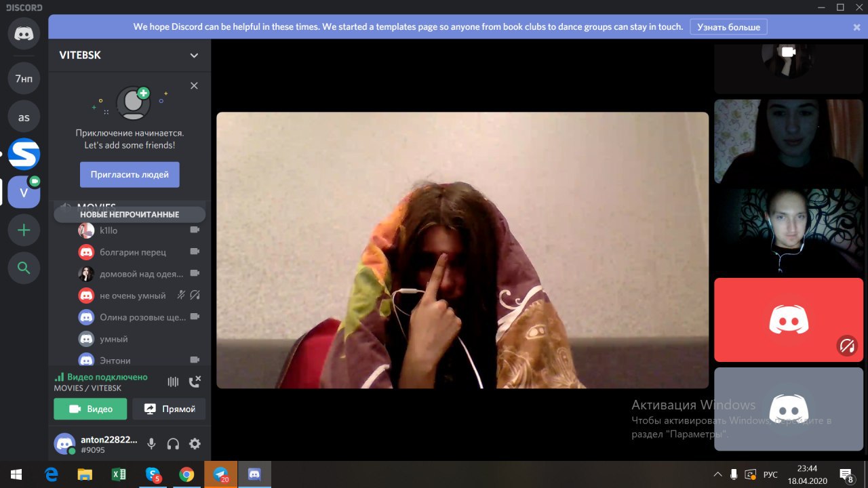Open "Видео подключено" connection info

pos(107,377)
